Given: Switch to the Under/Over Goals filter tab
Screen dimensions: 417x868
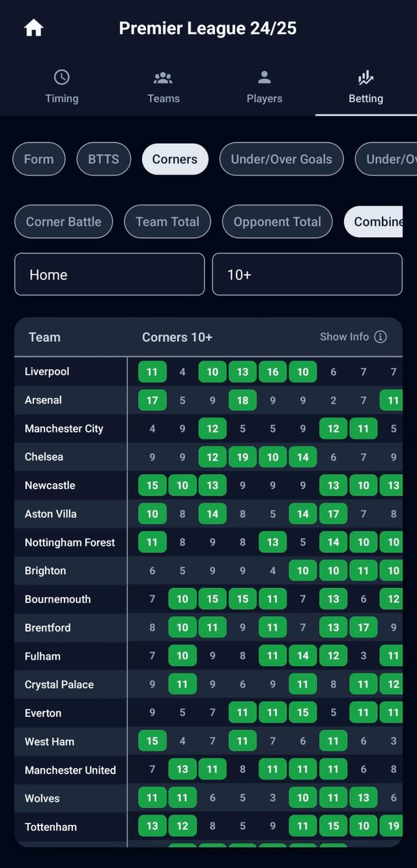Looking at the screenshot, I should (281, 159).
